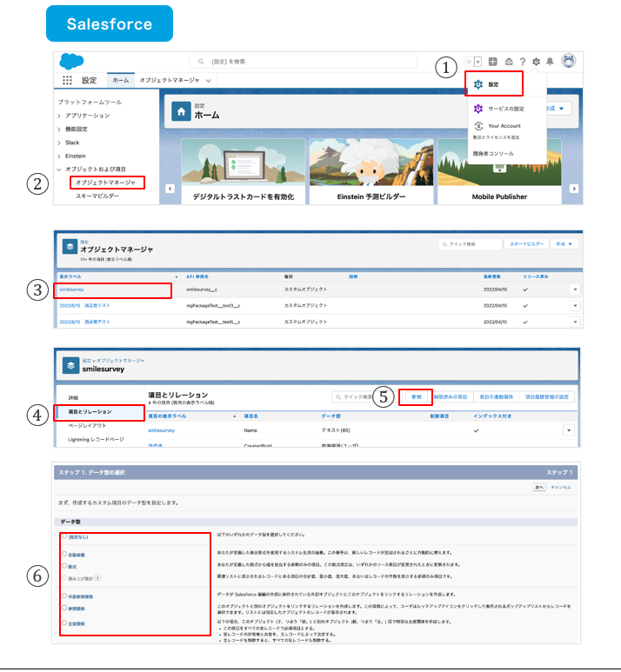Open the smilesurvey object link
This screenshot has width=621, height=672.
(x=71, y=289)
